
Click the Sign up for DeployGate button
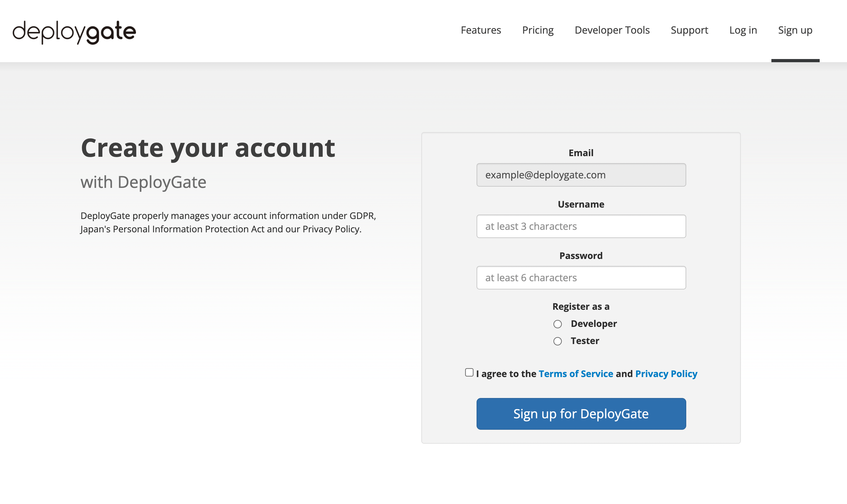point(581,414)
